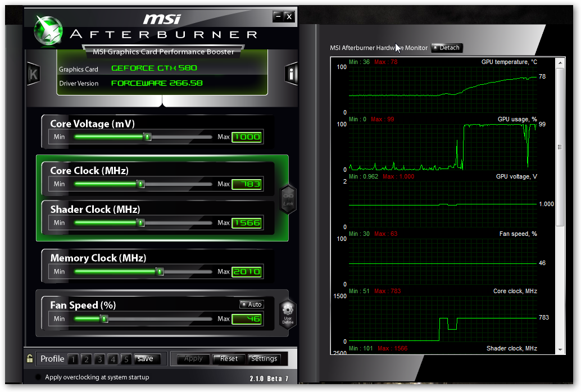Click the hardware monitor scrollbar thumb
The width and height of the screenshot is (581, 392).
[560, 147]
